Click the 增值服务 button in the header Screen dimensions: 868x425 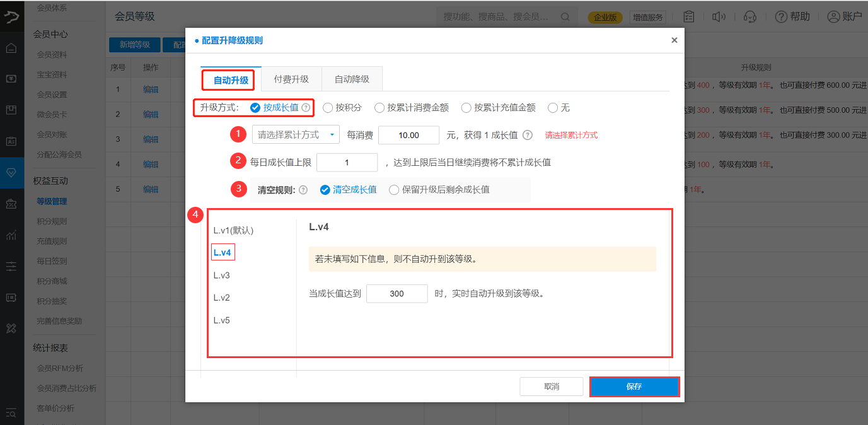click(648, 18)
